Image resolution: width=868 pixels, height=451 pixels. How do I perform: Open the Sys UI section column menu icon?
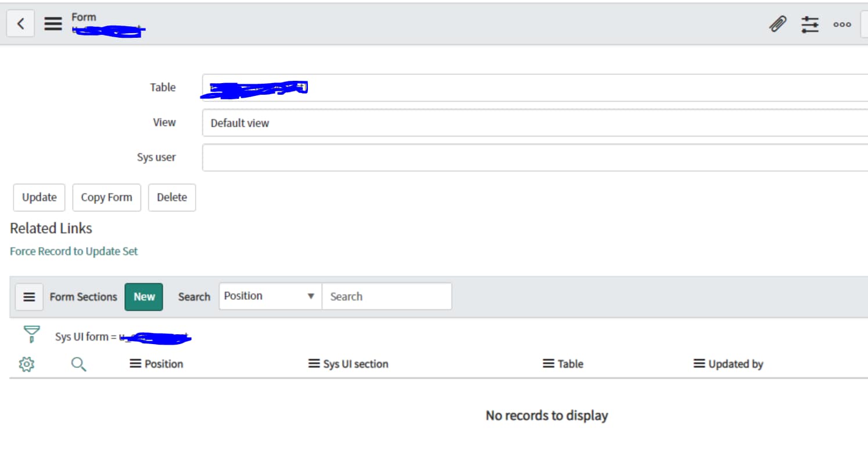point(314,364)
